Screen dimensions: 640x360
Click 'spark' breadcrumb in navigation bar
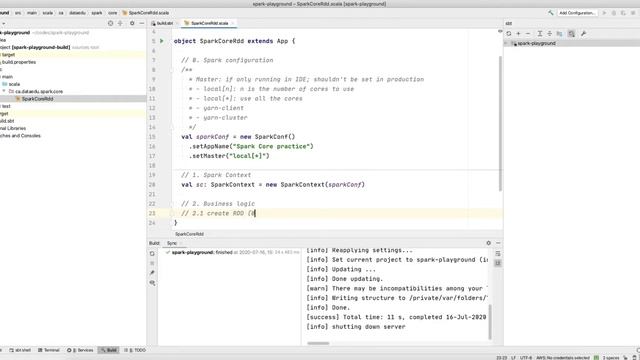(97, 13)
